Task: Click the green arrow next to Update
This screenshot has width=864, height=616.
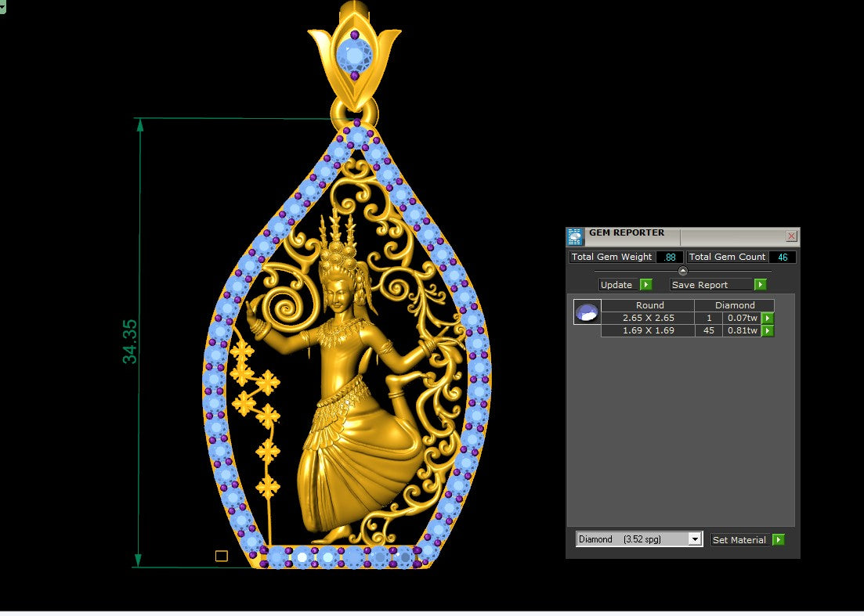Action: pos(645,285)
